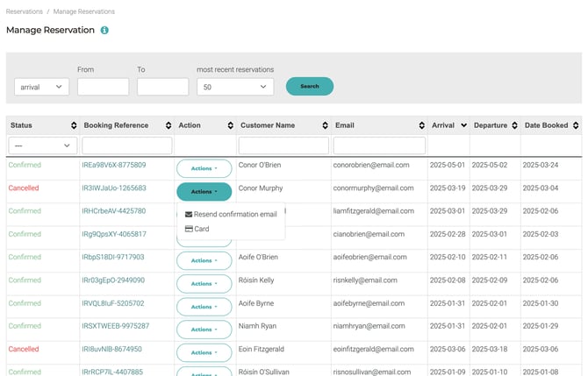Sort by Date Booked column arrows
Viewport: 588px width, 376px height.
pyautogui.click(x=576, y=125)
